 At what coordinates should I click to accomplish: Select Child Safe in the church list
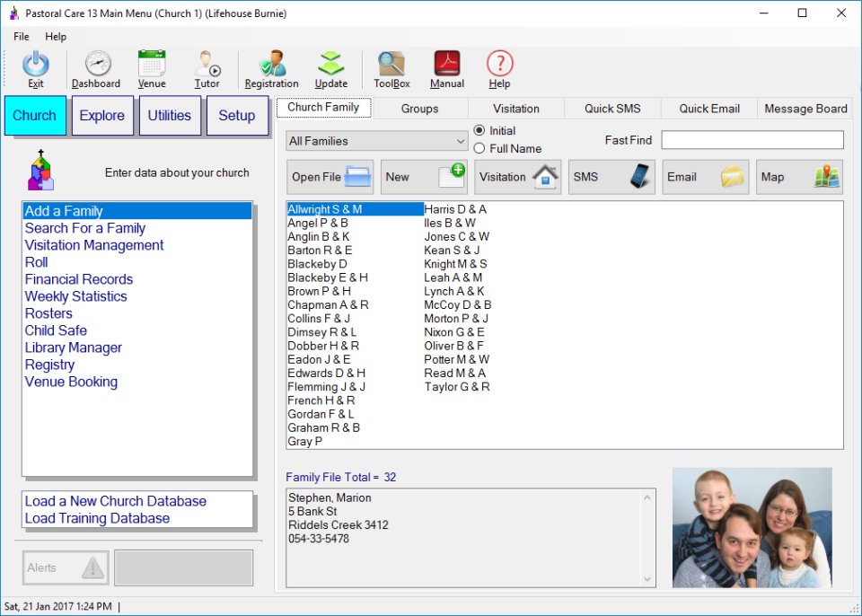[x=56, y=330]
